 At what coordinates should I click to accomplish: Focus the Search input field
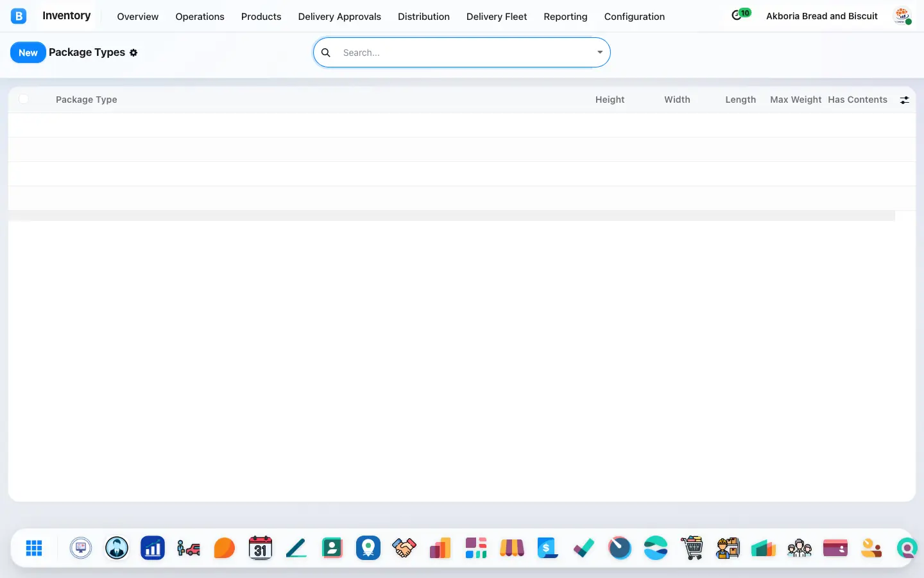(466, 53)
